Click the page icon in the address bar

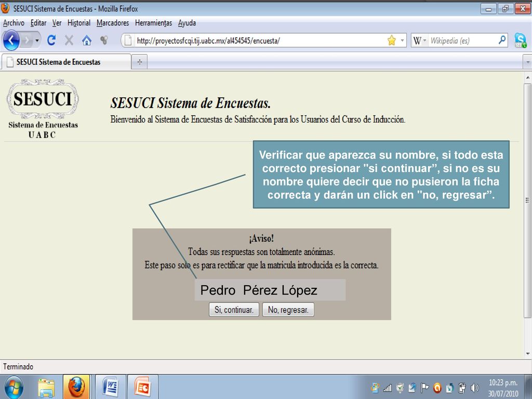[x=128, y=41]
